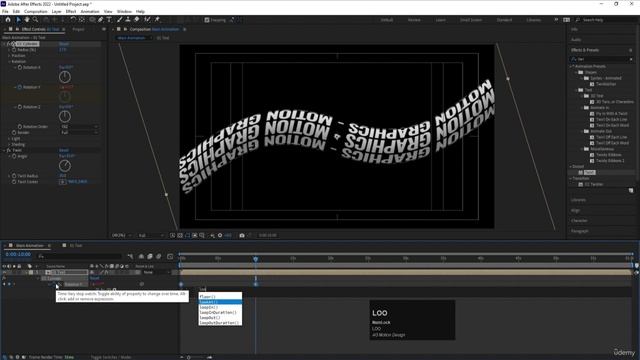Toggle stopwatch for Twist Radius
This screenshot has width=640, height=360.
pyautogui.click(x=14, y=176)
